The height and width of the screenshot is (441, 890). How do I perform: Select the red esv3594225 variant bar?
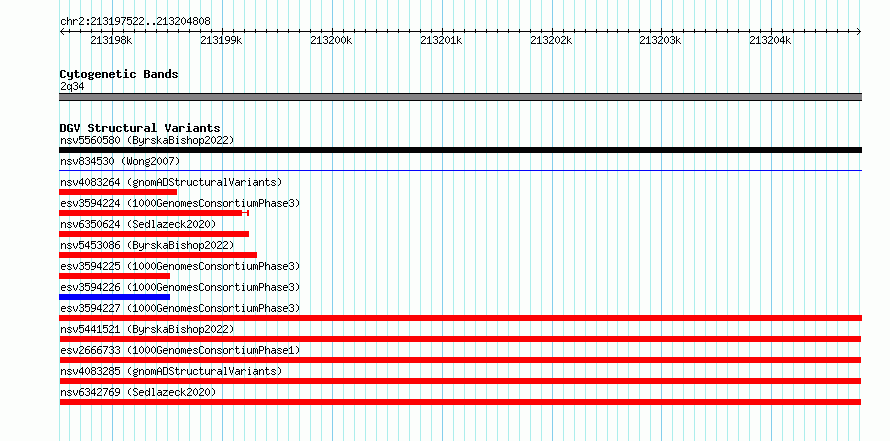pyautogui.click(x=115, y=276)
